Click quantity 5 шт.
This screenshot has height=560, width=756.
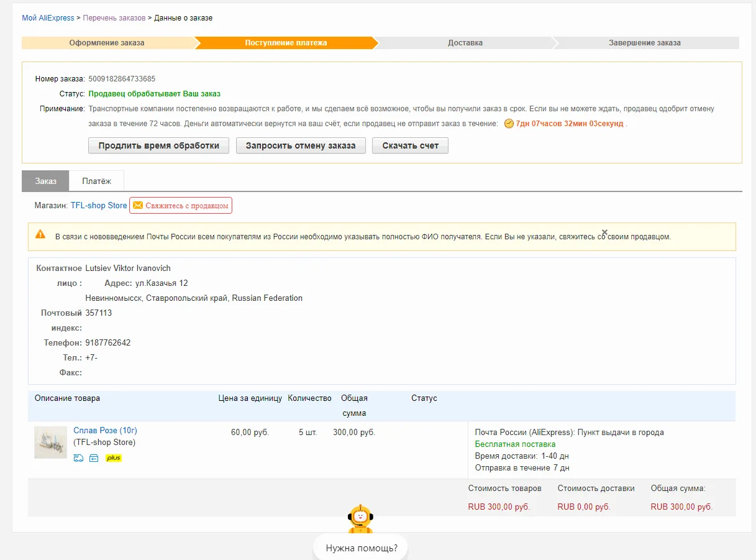tap(307, 432)
